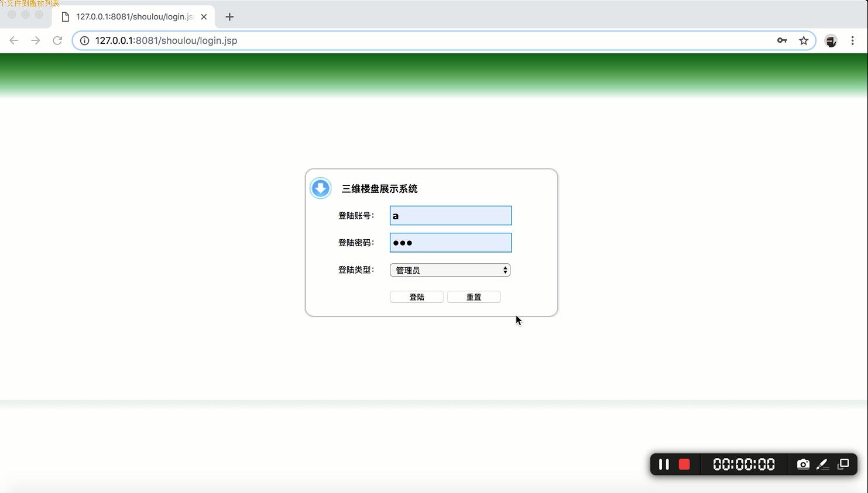Pause the screen recording
Image resolution: width=868 pixels, height=493 pixels.
(x=664, y=464)
